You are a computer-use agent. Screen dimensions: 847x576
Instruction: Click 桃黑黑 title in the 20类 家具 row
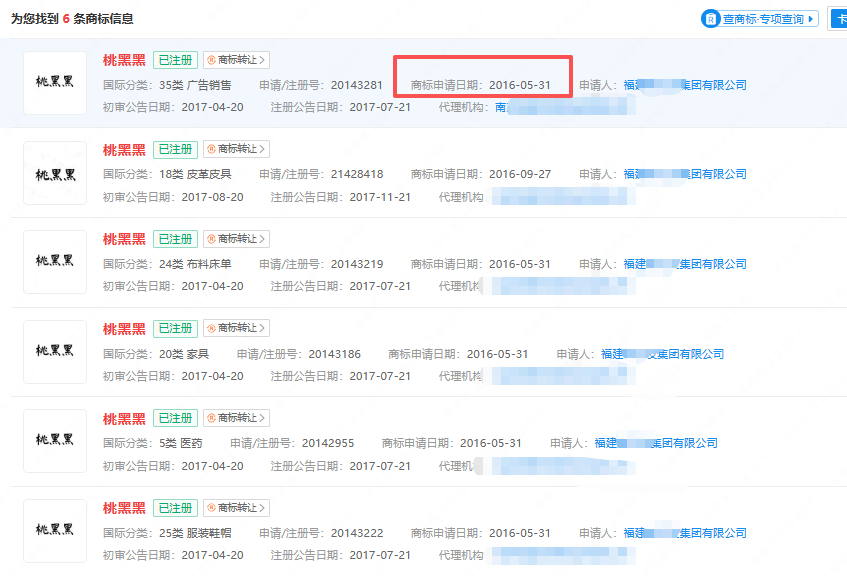coord(124,328)
